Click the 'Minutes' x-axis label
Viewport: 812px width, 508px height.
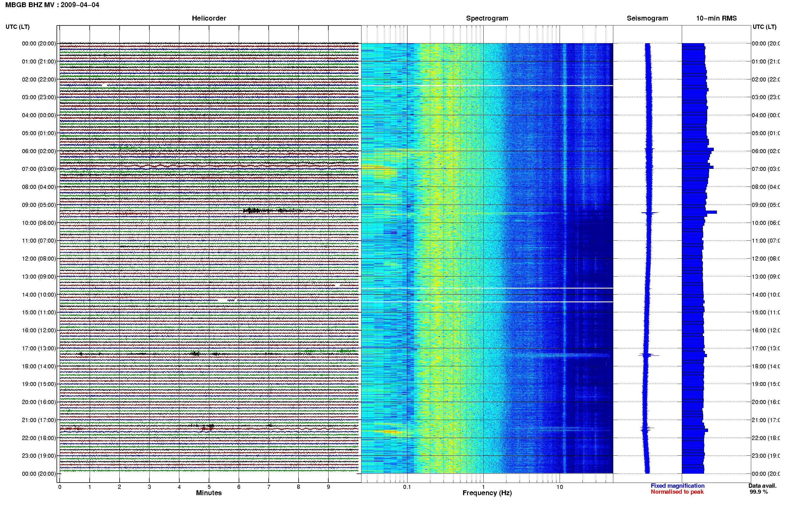(209, 493)
